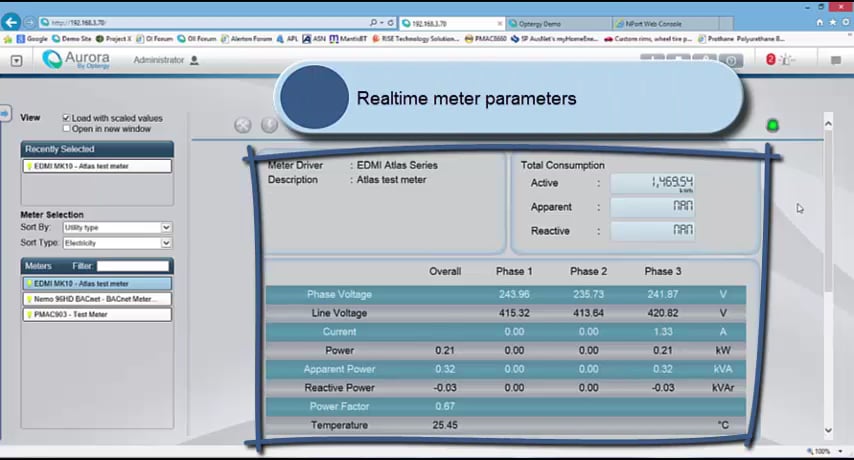Switch to the Optergy Demo browser tab
The width and height of the screenshot is (854, 460).
pos(558,23)
